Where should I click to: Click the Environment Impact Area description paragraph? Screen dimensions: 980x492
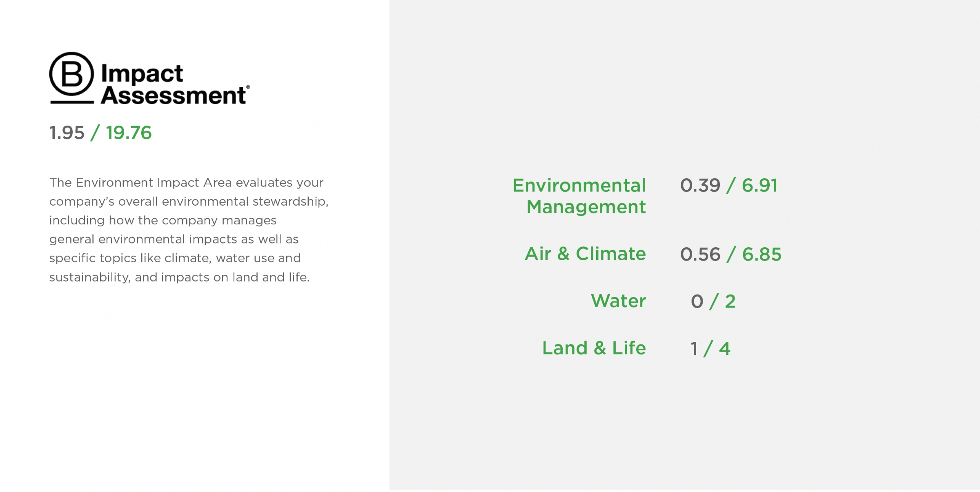pos(188,230)
